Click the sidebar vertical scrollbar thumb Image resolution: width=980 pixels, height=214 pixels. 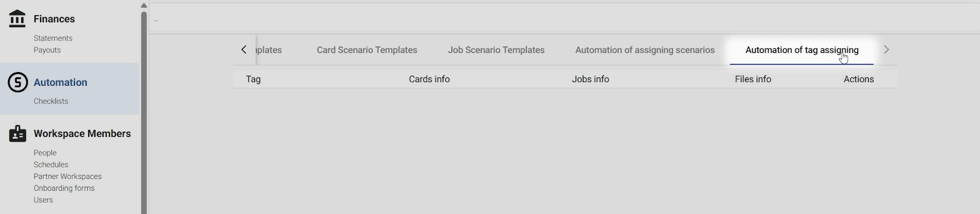144,112
